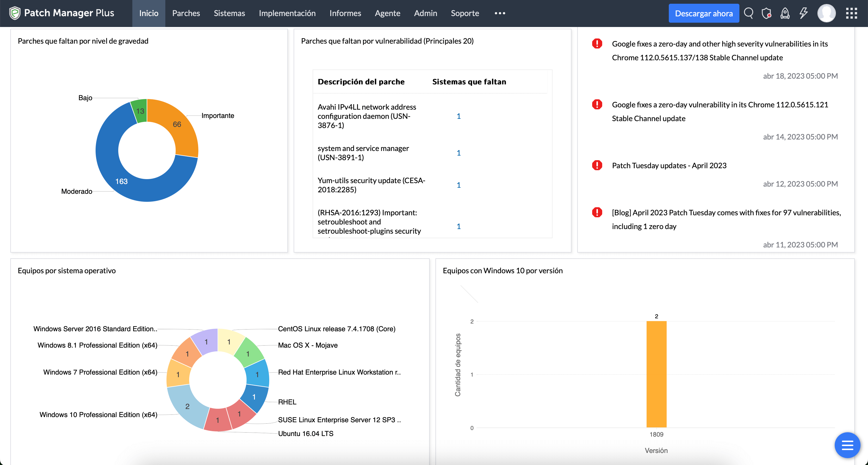Click Yum-utils security update CESA-2018:2285 description

[371, 185]
